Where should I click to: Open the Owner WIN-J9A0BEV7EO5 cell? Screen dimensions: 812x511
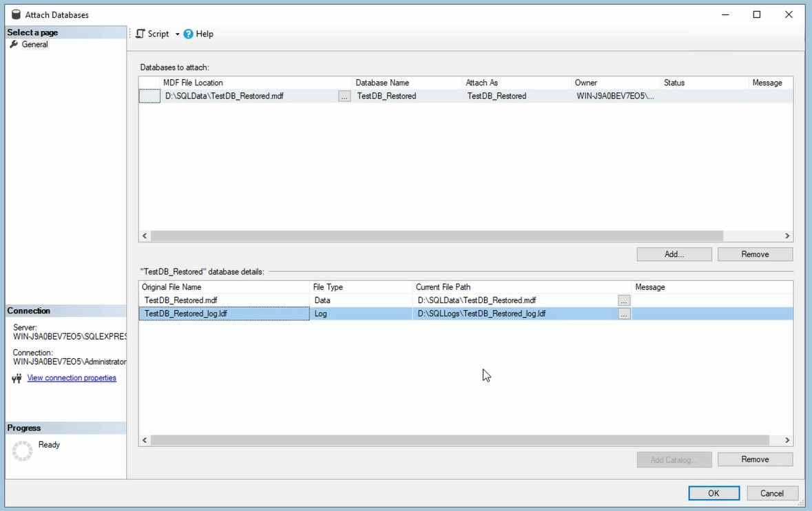click(x=616, y=96)
